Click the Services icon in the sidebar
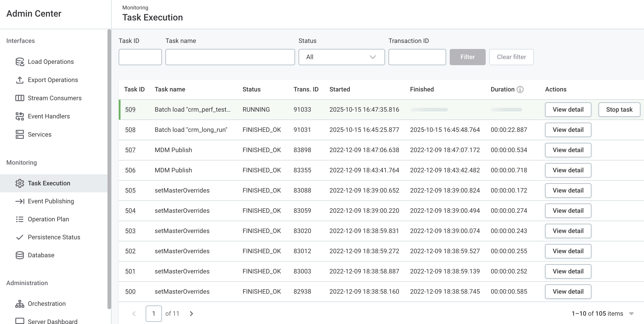This screenshot has height=324, width=644. click(20, 134)
